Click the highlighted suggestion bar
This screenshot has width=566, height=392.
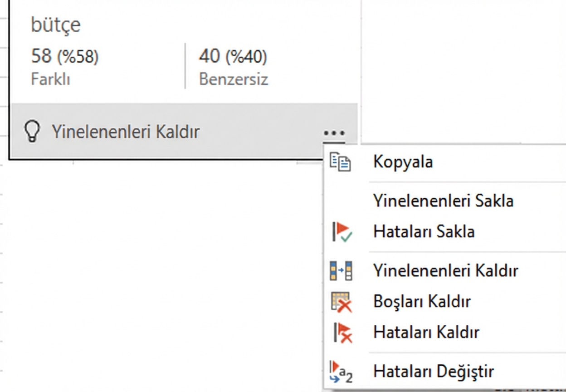tap(181, 132)
